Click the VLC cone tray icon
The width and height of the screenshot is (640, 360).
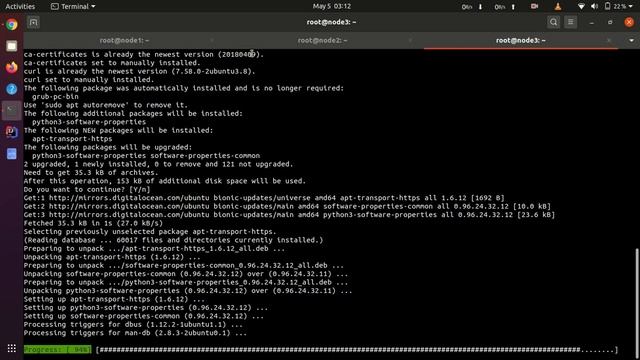coord(558,6)
